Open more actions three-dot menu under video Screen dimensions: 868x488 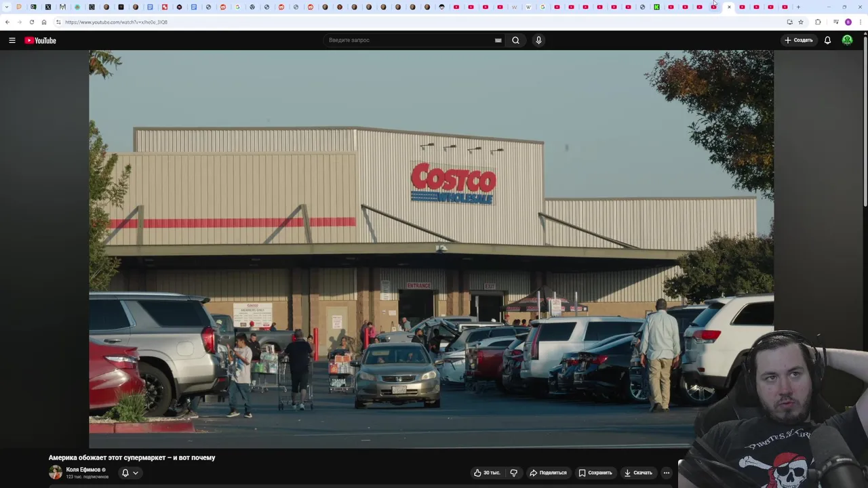667,472
